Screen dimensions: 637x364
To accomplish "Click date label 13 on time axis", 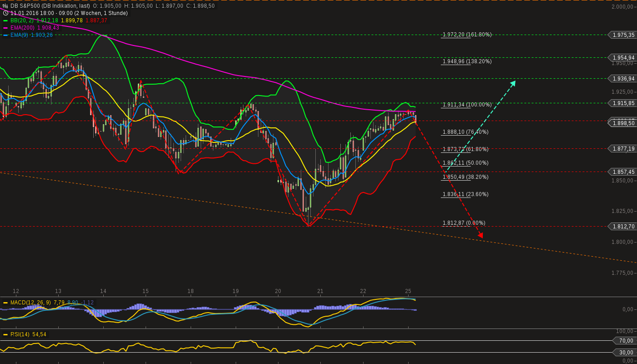I will (58, 291).
